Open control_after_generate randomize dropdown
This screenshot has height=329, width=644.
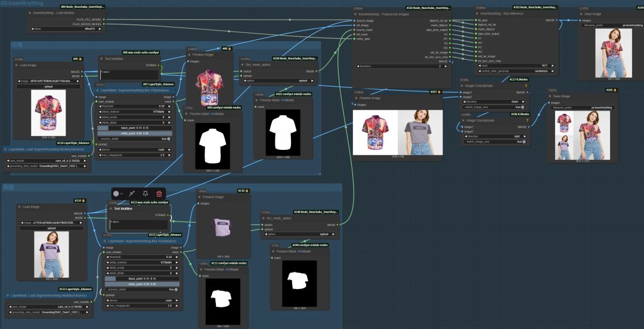click(x=516, y=70)
